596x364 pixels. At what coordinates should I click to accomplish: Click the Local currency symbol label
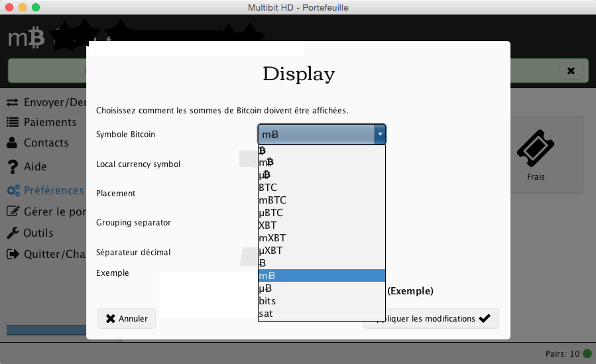click(x=138, y=164)
